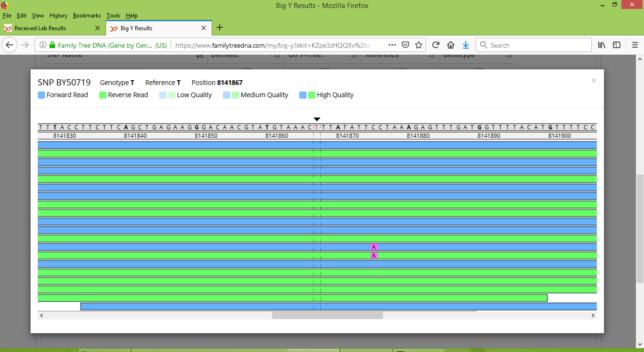Open the Firefox home page
Screen dimensions: 644x352
click(x=451, y=45)
